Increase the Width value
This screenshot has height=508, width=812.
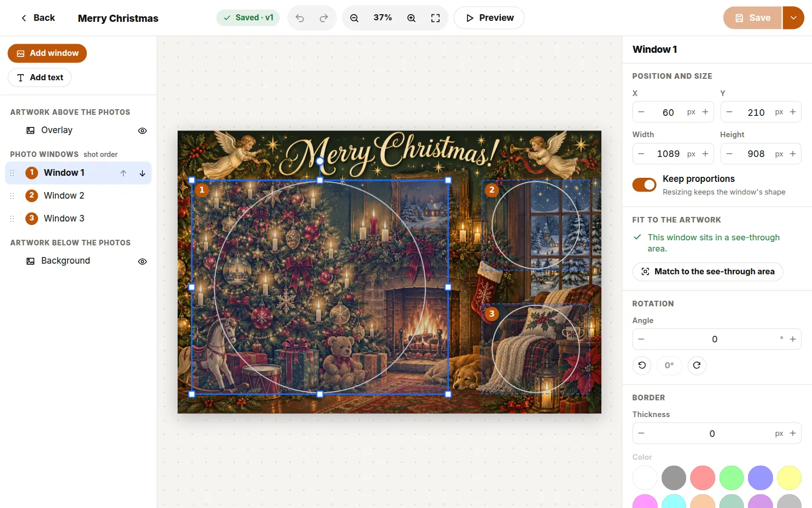coord(705,154)
